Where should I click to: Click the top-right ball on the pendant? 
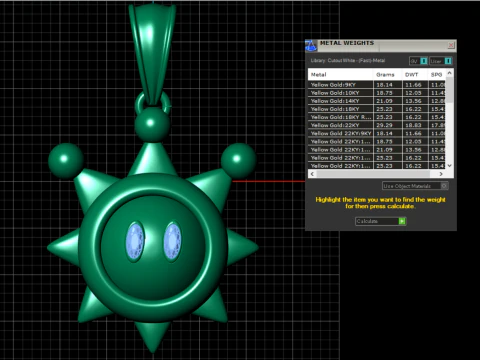click(238, 160)
